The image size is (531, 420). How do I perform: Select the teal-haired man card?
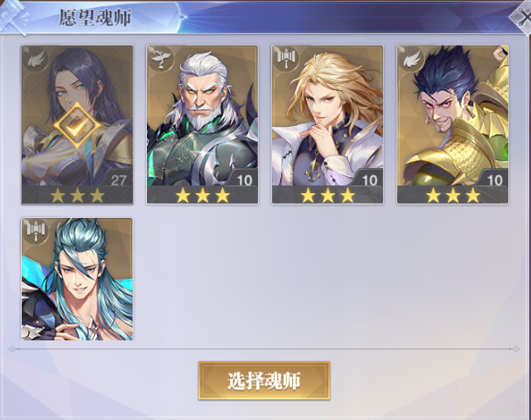77,279
